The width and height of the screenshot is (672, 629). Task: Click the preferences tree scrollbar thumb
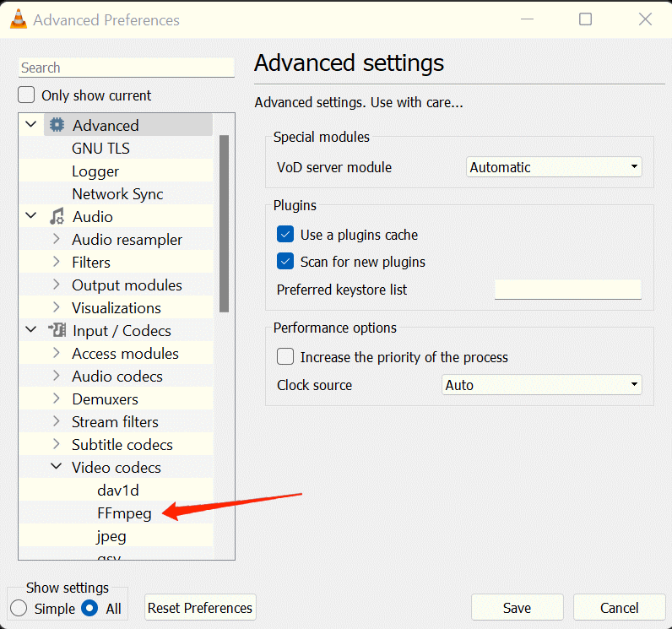(224, 224)
